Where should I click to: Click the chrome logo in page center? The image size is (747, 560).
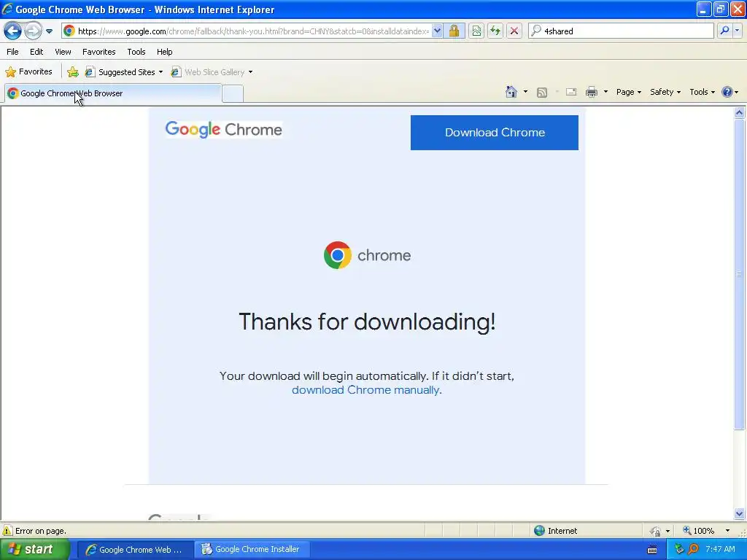(367, 255)
